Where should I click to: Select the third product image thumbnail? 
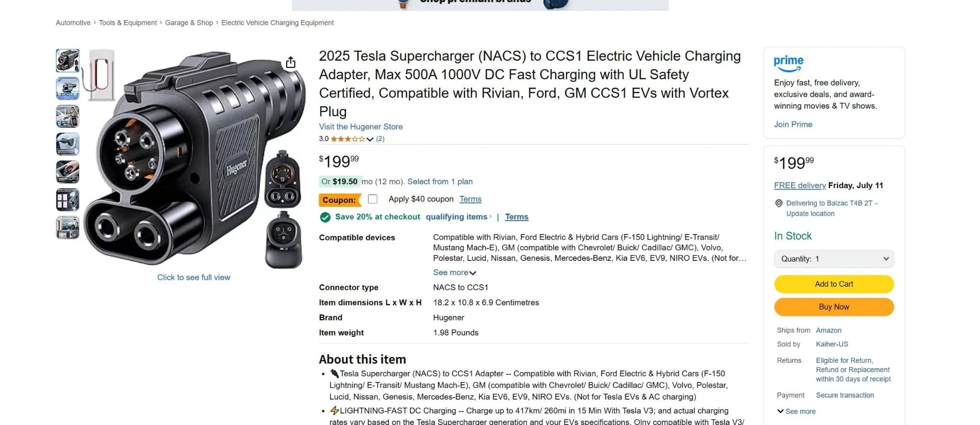pos(67,116)
